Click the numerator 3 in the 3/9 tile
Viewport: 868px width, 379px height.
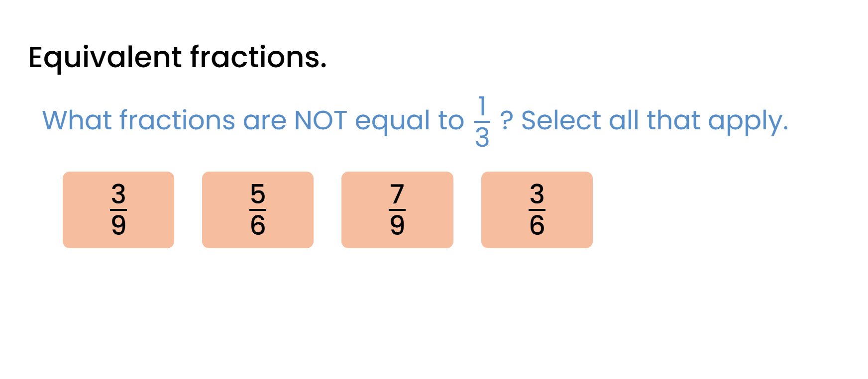(x=118, y=194)
